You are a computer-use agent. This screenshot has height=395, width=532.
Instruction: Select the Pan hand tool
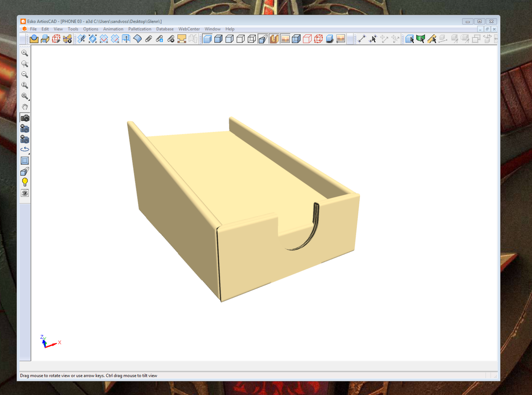[x=25, y=107]
